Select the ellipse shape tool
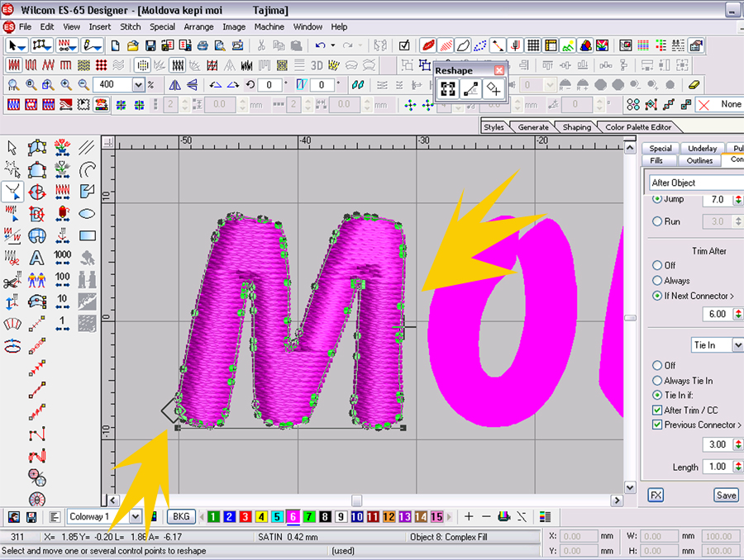Image resolution: width=744 pixels, height=560 pixels. coord(87,214)
